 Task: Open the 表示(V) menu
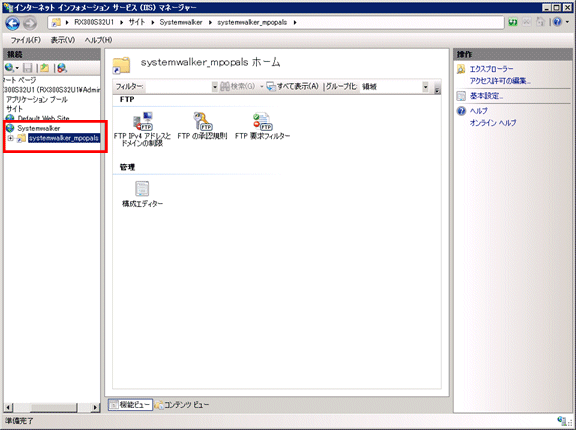tap(63, 40)
